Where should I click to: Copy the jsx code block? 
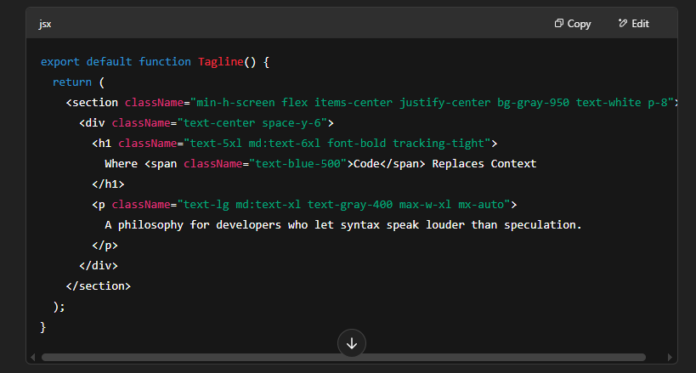[573, 24]
